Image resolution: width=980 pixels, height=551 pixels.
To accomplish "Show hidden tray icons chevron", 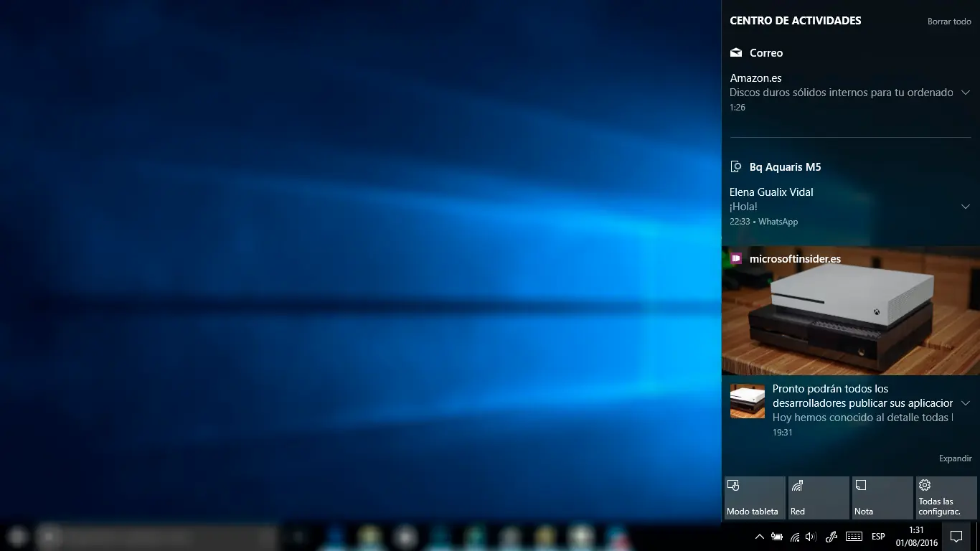I will [x=759, y=536].
